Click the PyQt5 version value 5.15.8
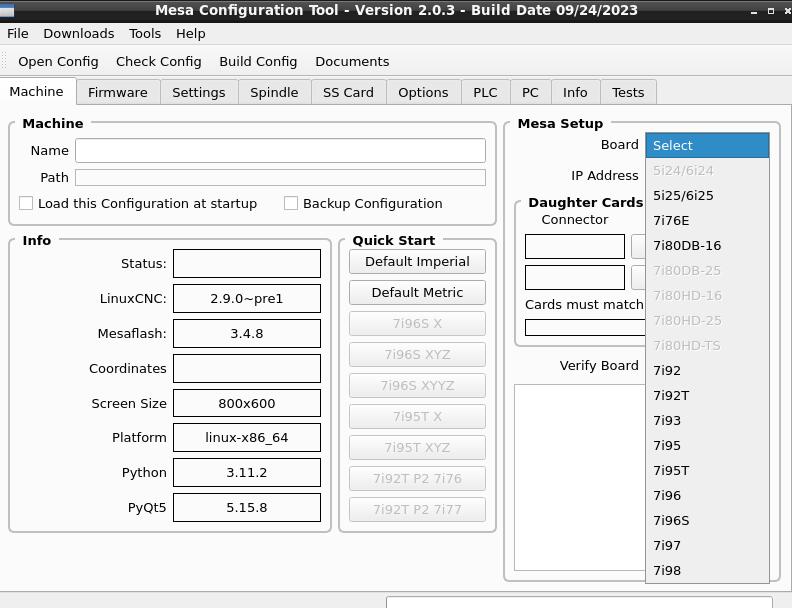This screenshot has height=608, width=792. (247, 508)
